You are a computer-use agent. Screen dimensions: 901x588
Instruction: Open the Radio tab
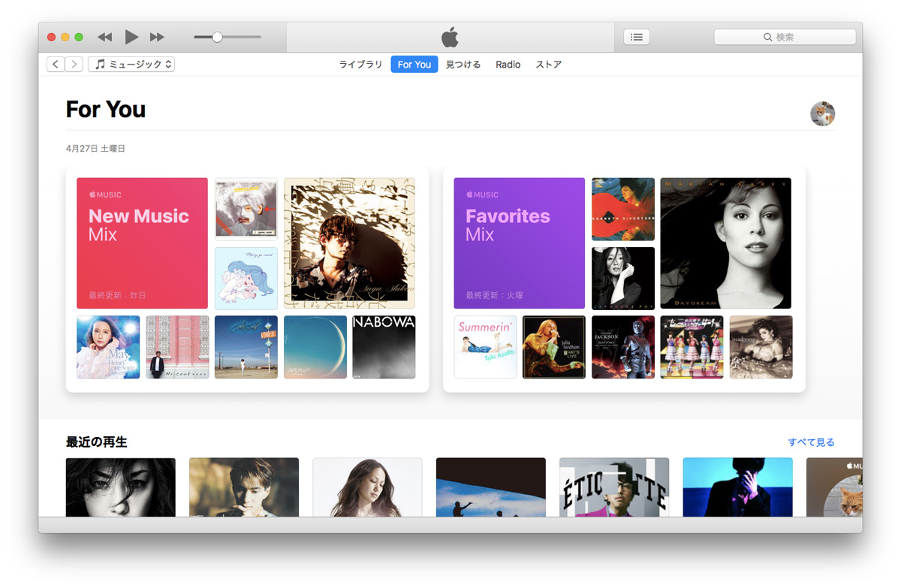tap(508, 65)
